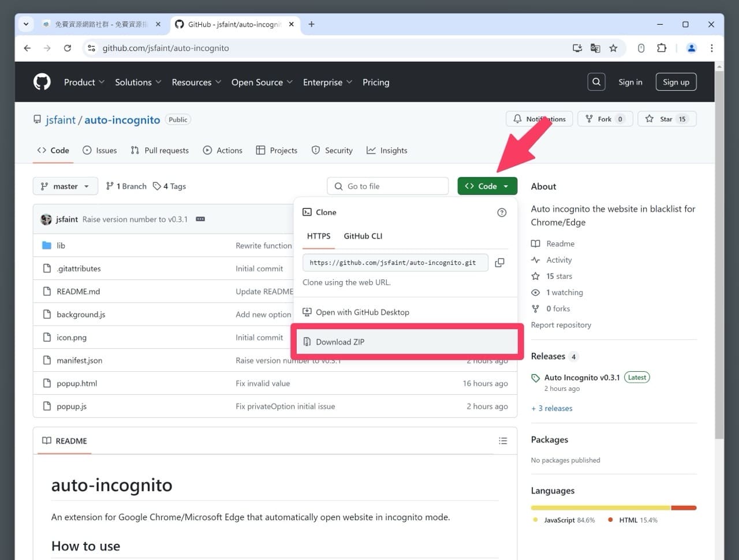Viewport: 739px width, 560px height.
Task: Select the clone URL text field
Action: click(x=395, y=263)
